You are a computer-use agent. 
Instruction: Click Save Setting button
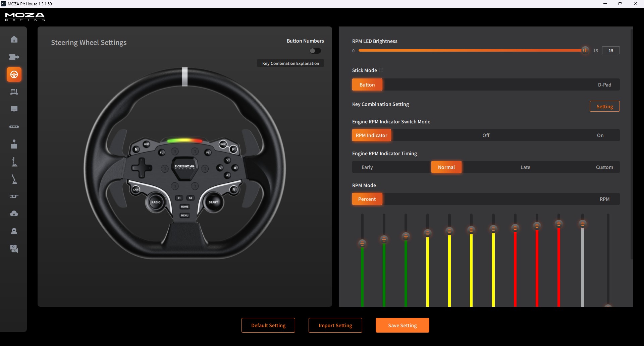point(402,325)
